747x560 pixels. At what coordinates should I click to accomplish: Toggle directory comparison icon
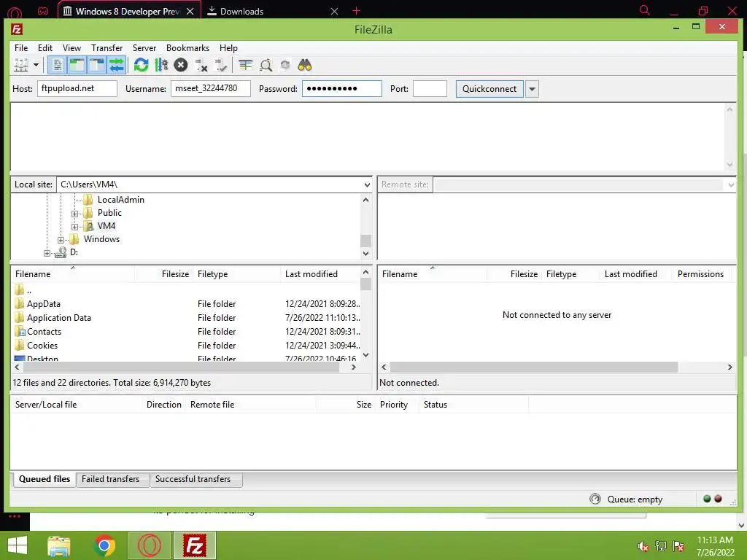coord(266,65)
